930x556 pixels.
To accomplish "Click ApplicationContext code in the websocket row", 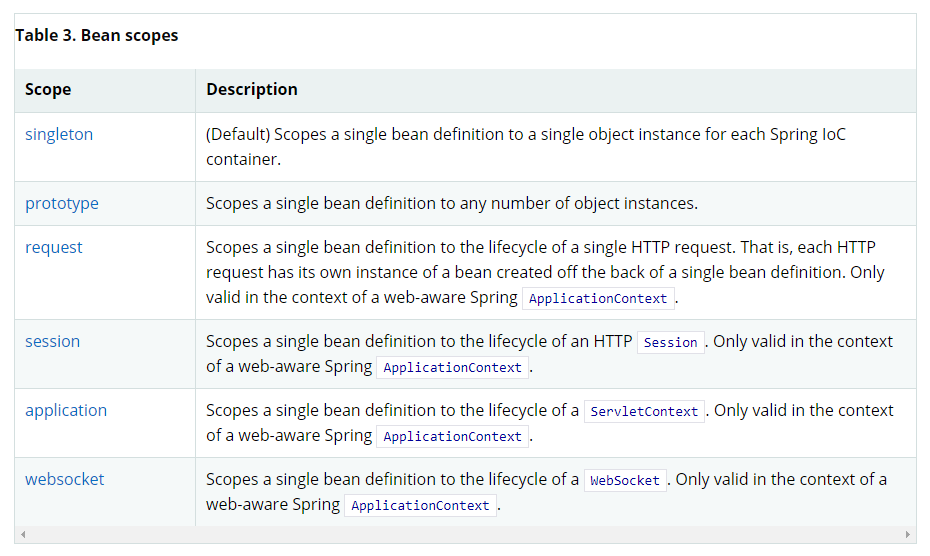I will 420,506.
